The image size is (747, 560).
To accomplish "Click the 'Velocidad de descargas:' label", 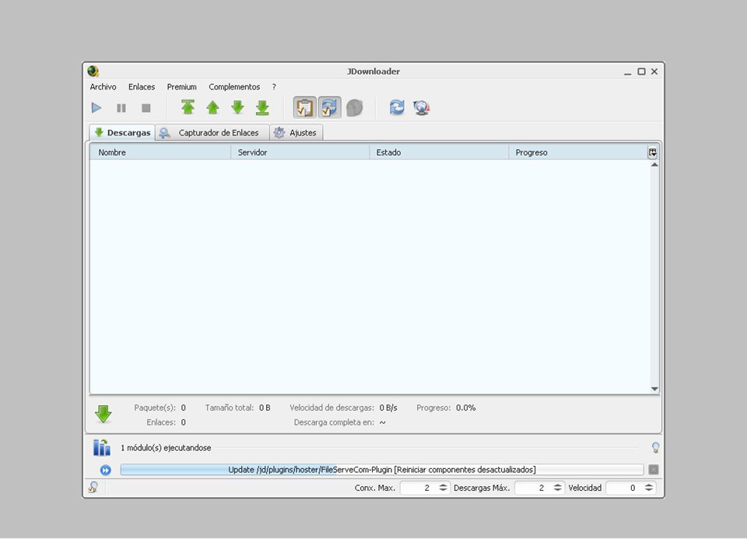I will click(x=331, y=408).
